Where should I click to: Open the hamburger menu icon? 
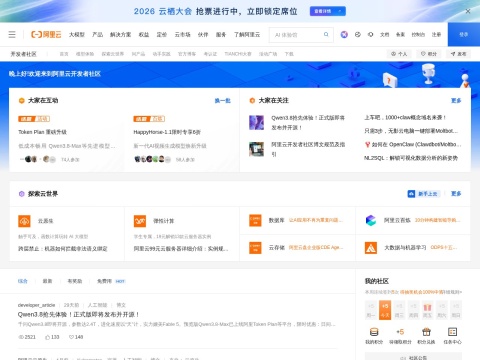click(x=12, y=34)
